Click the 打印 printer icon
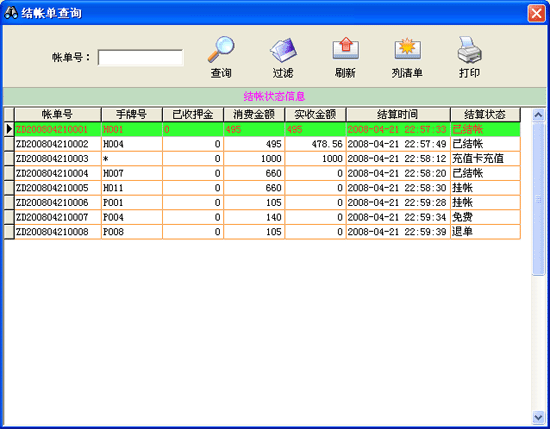550x429 pixels. coord(469,49)
